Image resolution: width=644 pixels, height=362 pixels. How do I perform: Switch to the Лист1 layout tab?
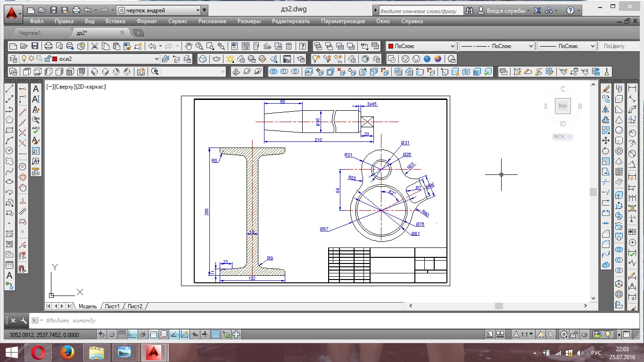[x=112, y=306]
